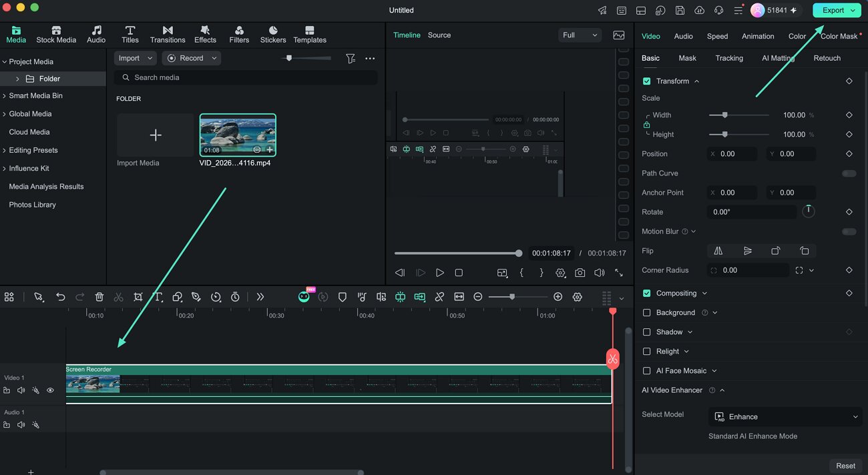Click the Reset button
Viewport: 868px width, 475px height.
tap(845, 466)
